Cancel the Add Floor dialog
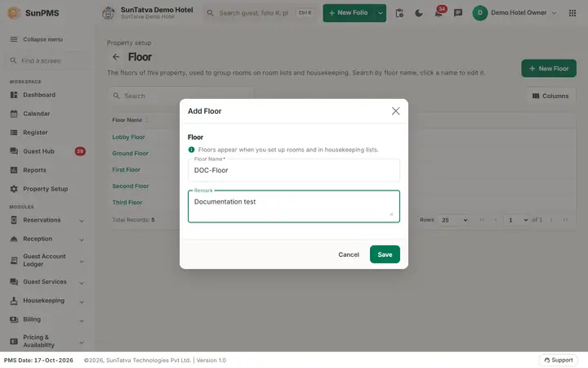This screenshot has width=588, height=368. [349, 254]
